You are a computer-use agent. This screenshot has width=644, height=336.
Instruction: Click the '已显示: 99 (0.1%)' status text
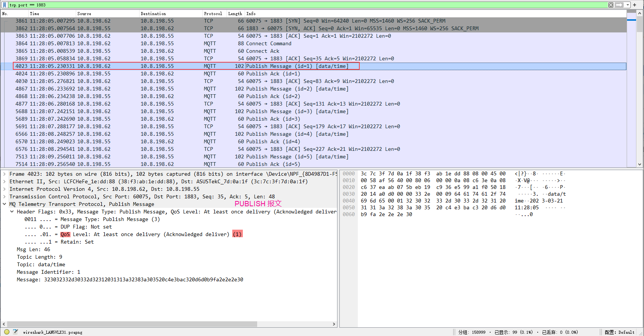click(x=514, y=332)
